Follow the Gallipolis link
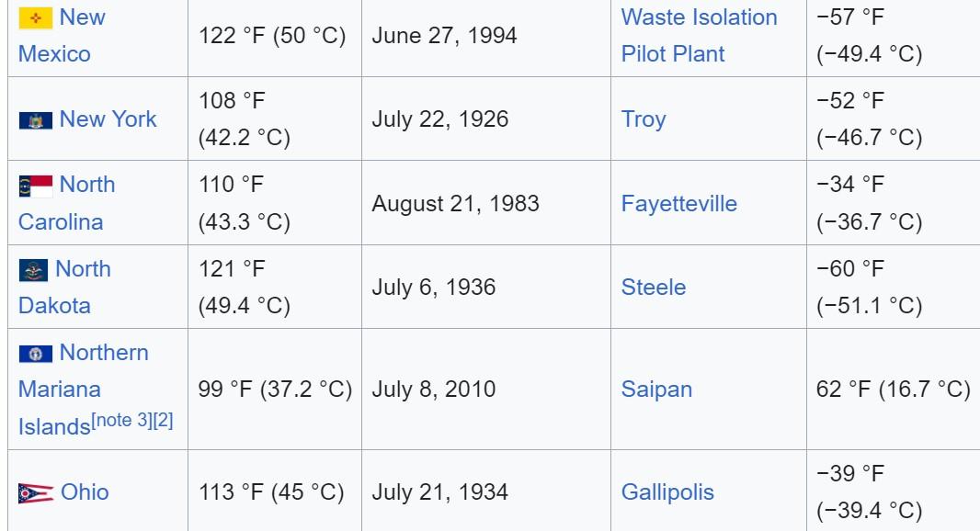 (x=667, y=492)
